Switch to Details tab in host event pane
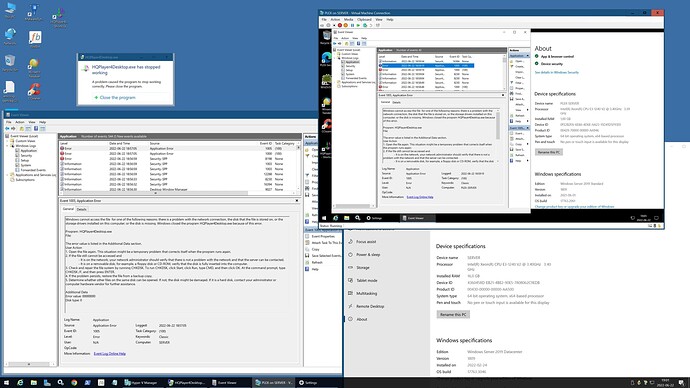The image size is (690, 388). 82,209
